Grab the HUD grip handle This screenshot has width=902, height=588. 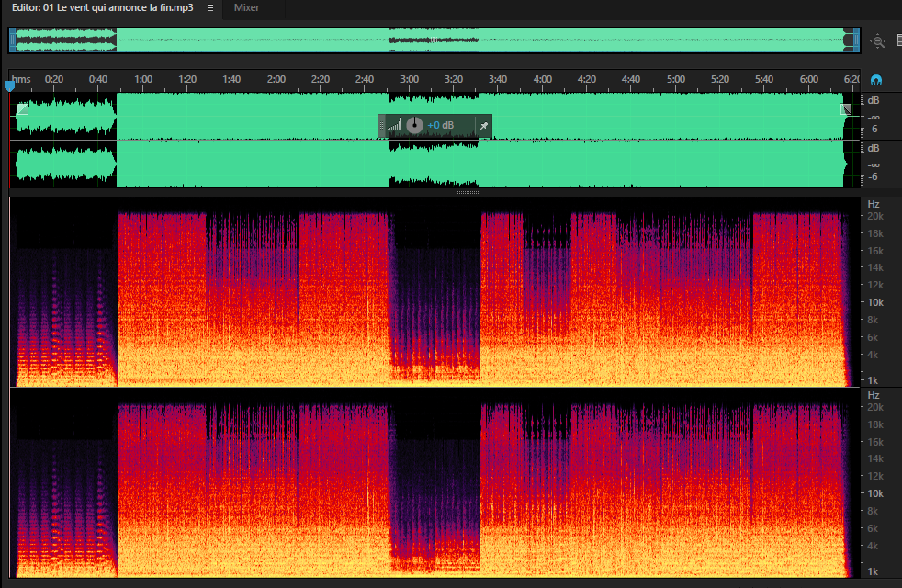(381, 126)
